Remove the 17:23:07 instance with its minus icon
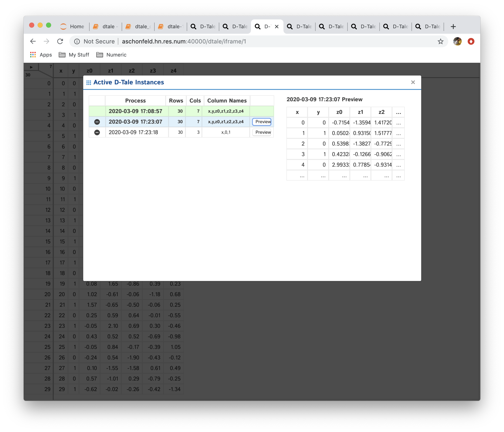This screenshot has width=504, height=432. tap(97, 122)
